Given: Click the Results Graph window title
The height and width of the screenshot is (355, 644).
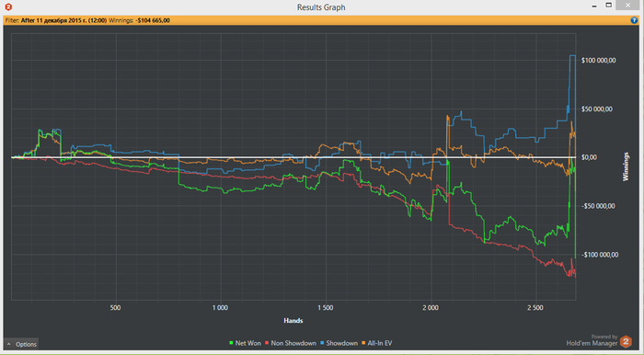Looking at the screenshot, I should coord(321,7).
